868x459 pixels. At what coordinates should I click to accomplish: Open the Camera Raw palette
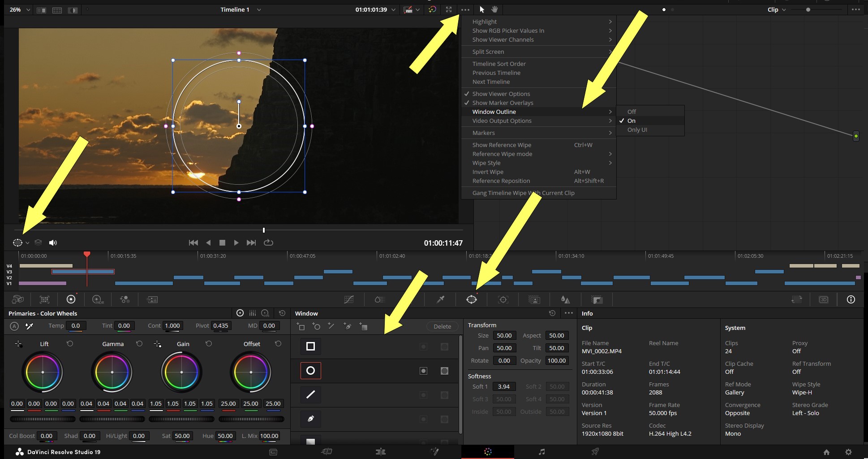point(17,299)
